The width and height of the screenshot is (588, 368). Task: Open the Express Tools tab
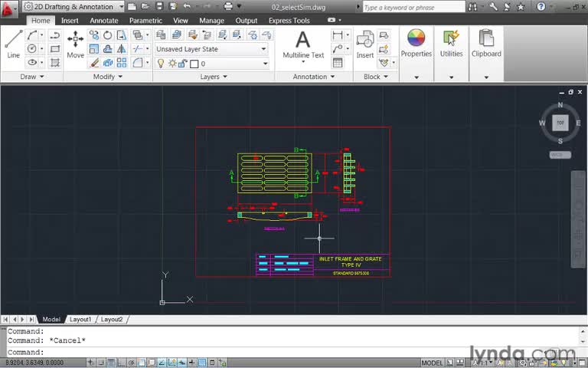pyautogui.click(x=290, y=21)
